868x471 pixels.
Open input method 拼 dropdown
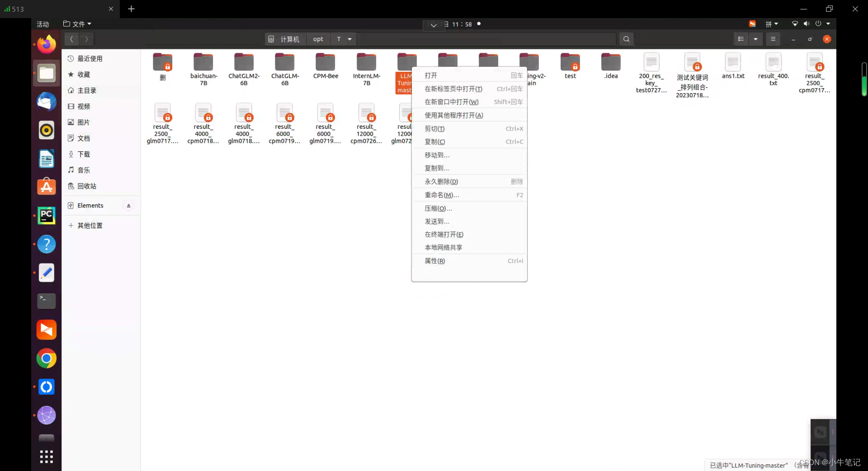pyautogui.click(x=772, y=24)
